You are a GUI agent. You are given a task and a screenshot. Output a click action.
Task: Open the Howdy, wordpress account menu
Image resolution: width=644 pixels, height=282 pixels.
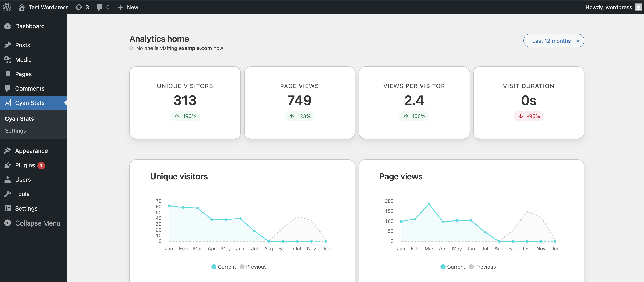[609, 7]
